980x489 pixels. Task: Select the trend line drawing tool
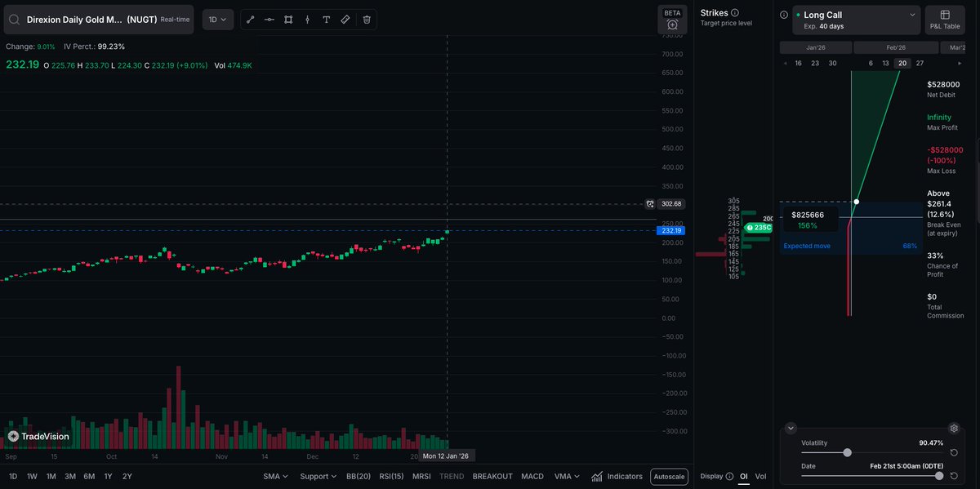coord(250,19)
